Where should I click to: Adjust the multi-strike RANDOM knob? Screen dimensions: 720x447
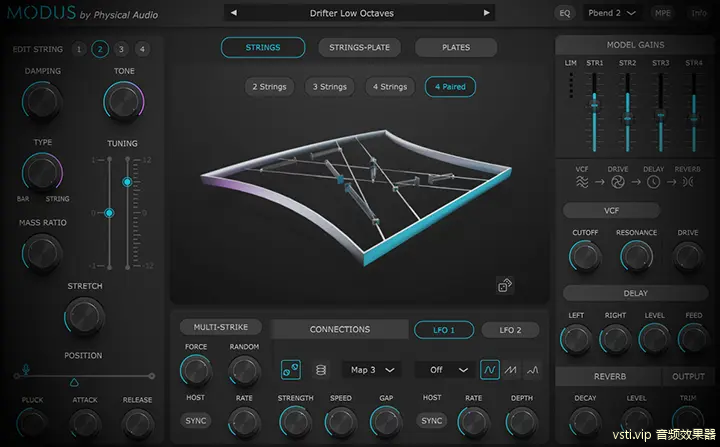244,370
